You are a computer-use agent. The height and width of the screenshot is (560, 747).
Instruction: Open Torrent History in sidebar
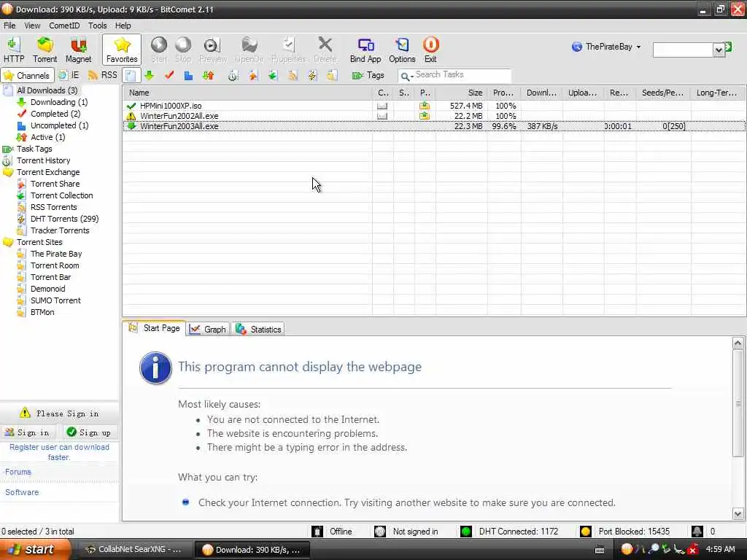coord(43,160)
